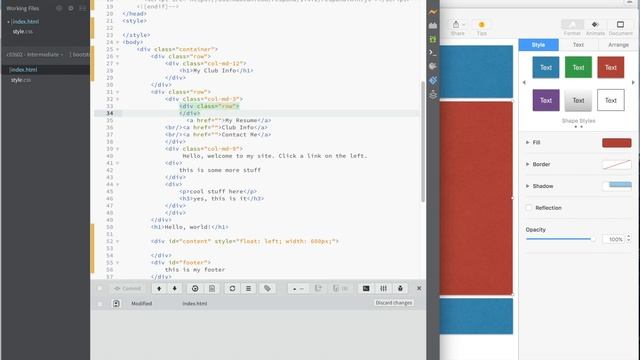Click file diff icon next to Modified

coord(116,303)
